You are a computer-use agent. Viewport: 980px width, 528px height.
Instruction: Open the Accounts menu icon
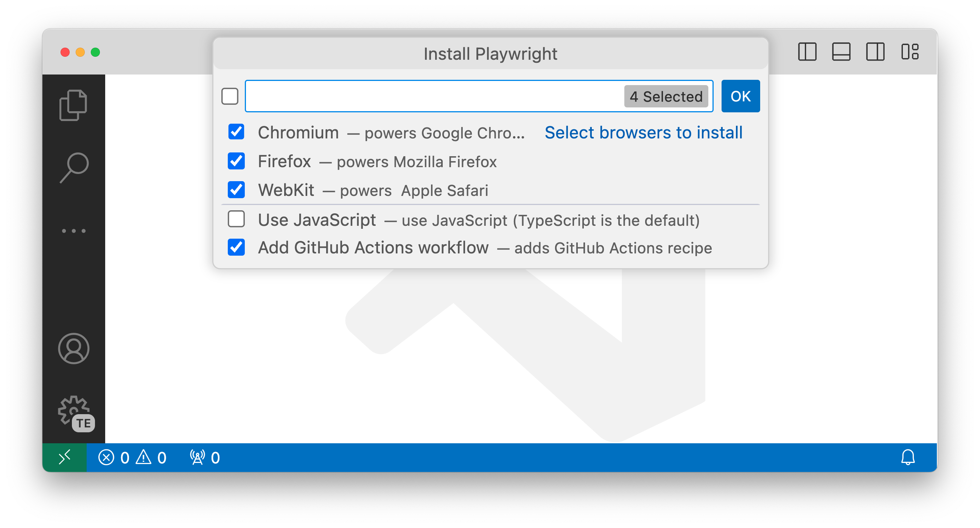tap(73, 348)
